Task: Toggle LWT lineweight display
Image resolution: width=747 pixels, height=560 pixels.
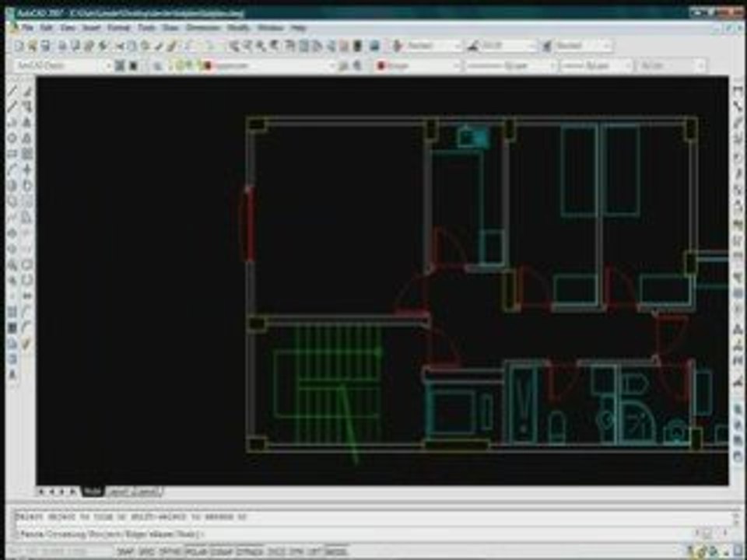Action: (314, 552)
